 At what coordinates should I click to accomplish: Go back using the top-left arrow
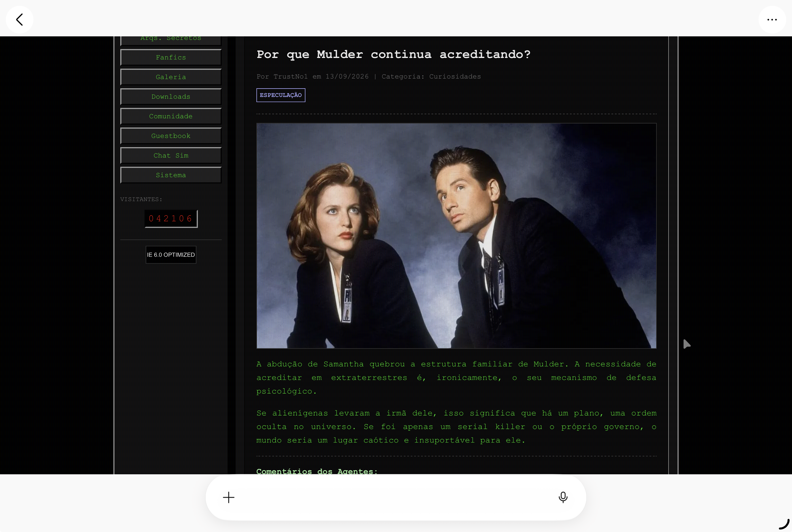coord(20,20)
